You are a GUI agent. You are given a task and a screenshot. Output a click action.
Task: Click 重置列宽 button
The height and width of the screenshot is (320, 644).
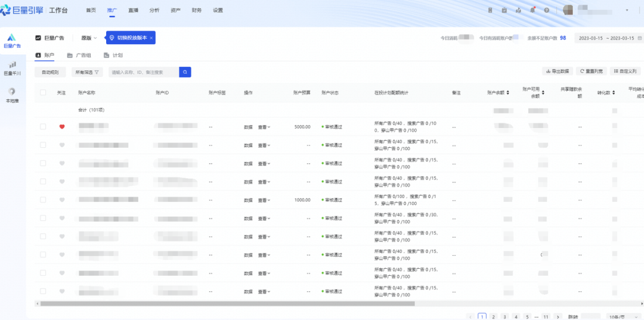(x=592, y=71)
